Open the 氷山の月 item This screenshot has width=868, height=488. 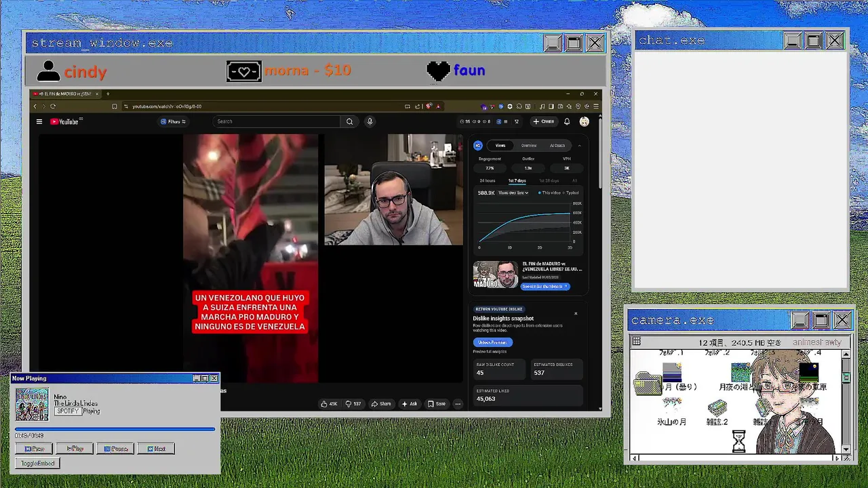coord(672,412)
